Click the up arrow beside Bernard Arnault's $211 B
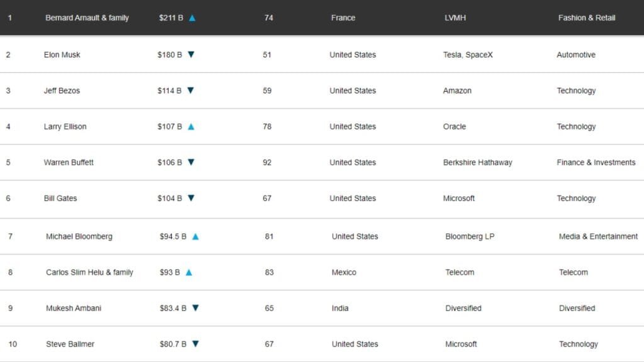The width and height of the screenshot is (644, 362). click(192, 18)
